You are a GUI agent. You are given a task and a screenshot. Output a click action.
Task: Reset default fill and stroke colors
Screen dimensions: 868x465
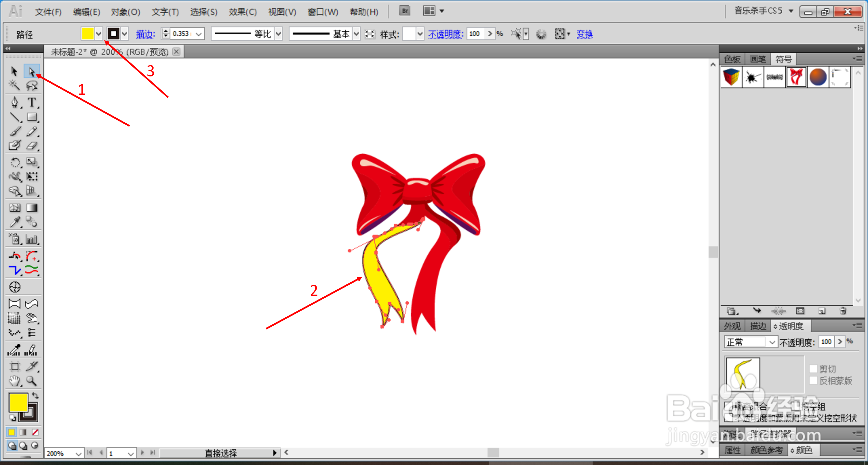(12, 418)
